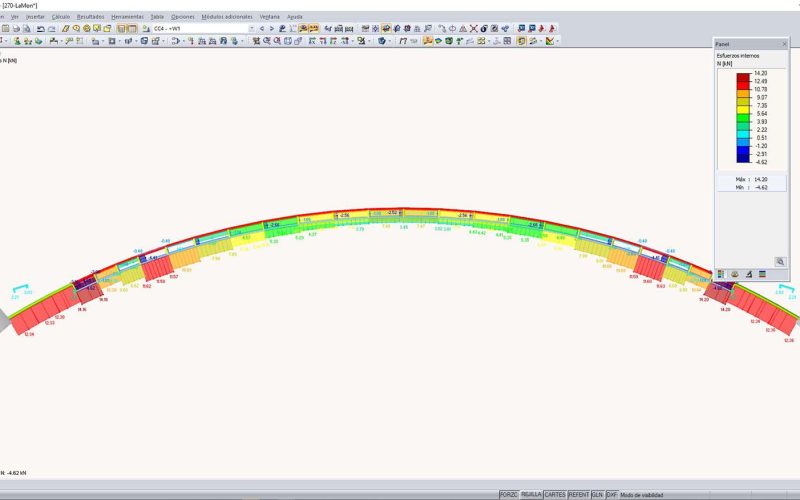Click the Print icon in the toolbar
Screen dimensions: 800x500
coord(16,29)
